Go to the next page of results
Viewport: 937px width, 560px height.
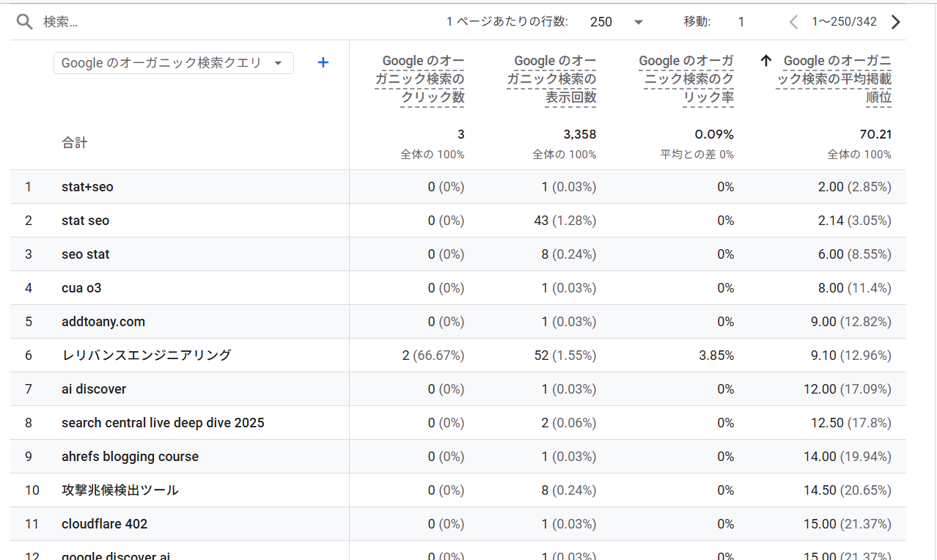(x=895, y=21)
